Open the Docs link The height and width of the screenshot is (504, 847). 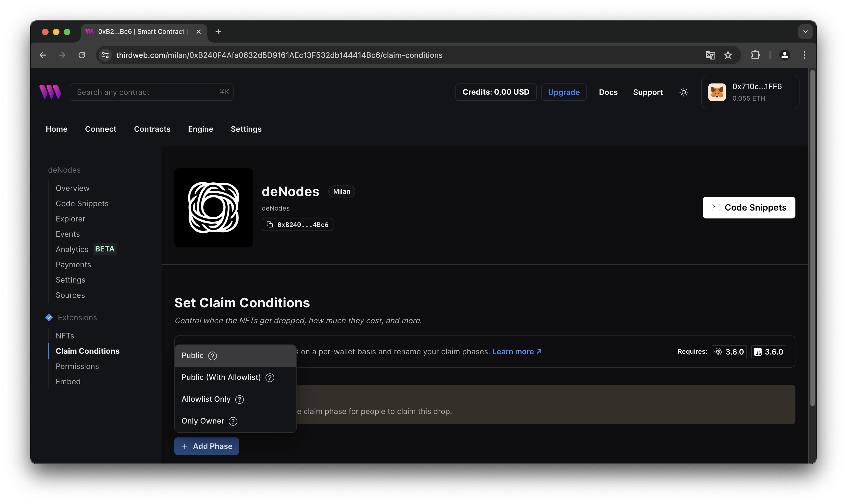(608, 92)
